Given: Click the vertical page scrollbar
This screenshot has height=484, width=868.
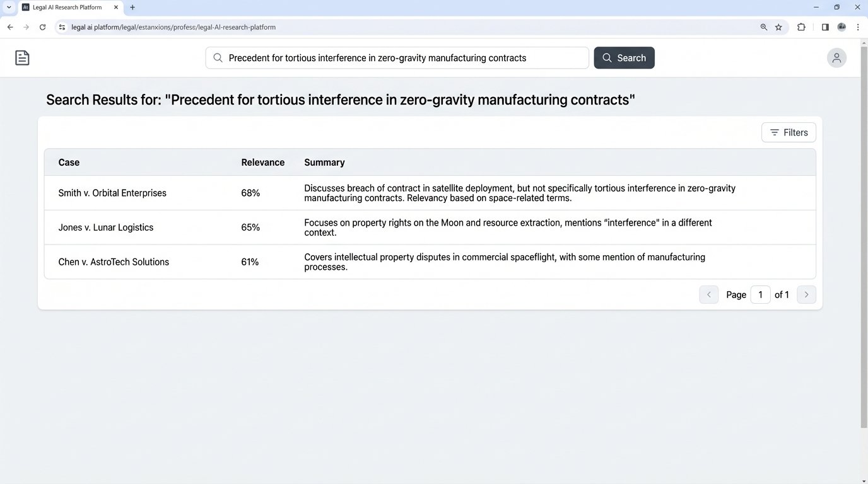Looking at the screenshot, I should tap(864, 233).
